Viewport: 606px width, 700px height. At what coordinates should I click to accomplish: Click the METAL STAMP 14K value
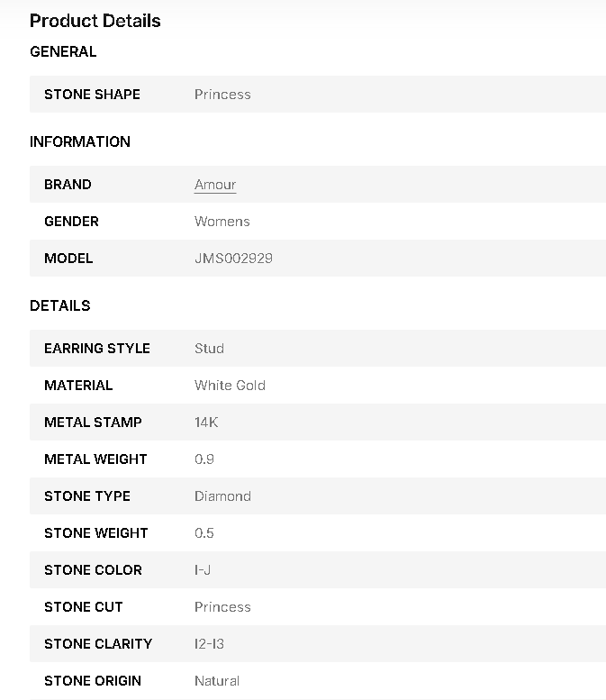click(x=206, y=423)
